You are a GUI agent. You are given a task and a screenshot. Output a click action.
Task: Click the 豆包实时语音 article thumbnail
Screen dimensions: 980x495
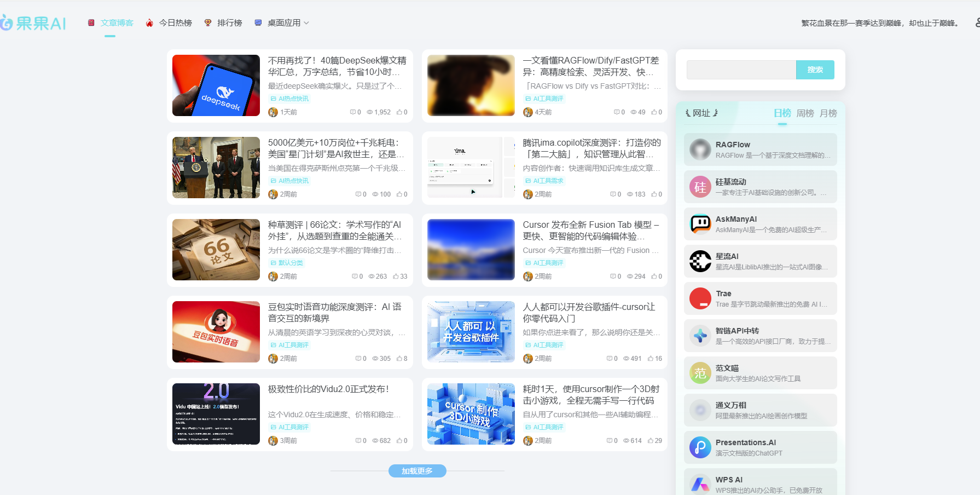pos(216,332)
